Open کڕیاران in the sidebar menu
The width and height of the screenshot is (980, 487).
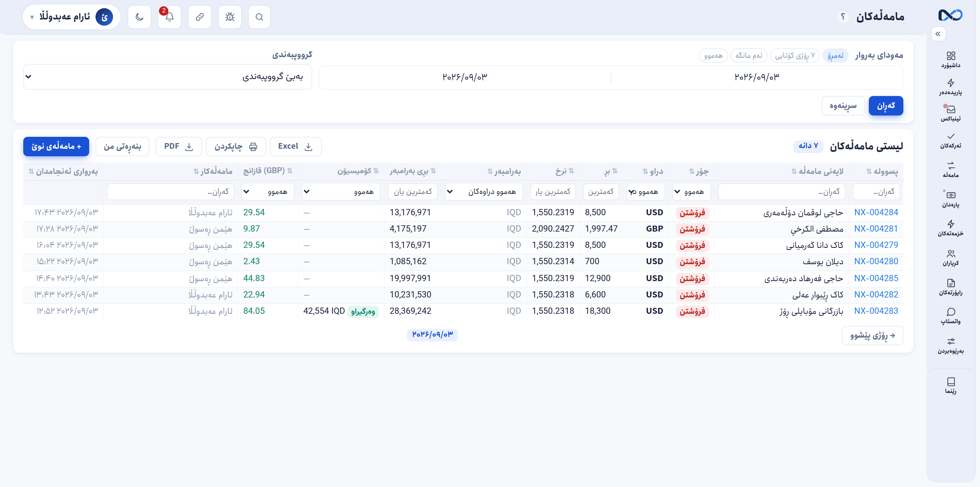pos(950,257)
